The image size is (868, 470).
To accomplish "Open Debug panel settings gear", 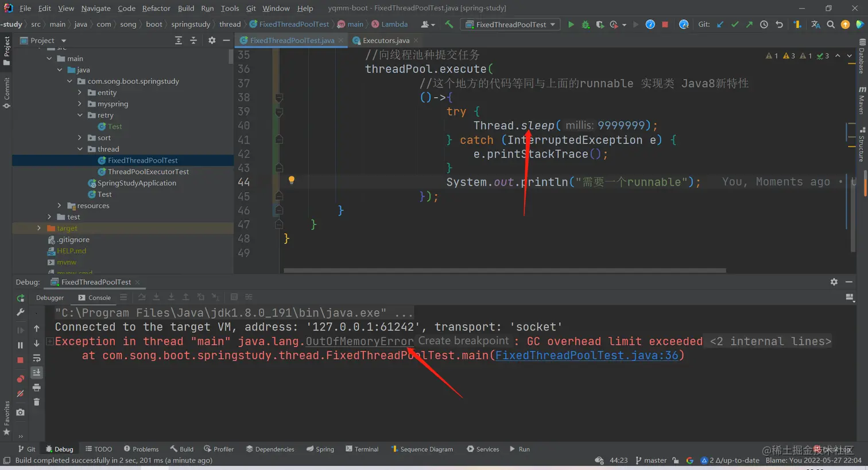I will click(834, 282).
